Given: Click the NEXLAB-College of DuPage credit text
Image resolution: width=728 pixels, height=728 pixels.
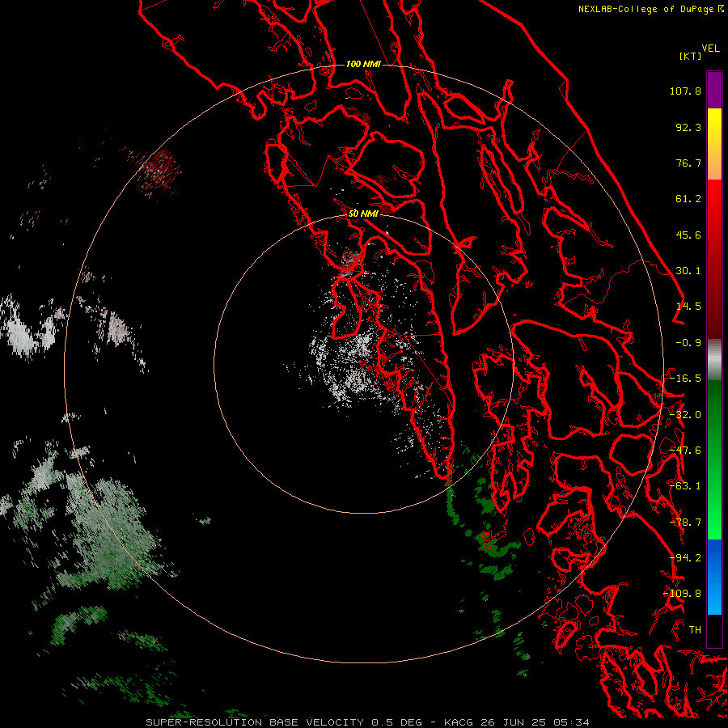Looking at the screenshot, I should [x=645, y=9].
